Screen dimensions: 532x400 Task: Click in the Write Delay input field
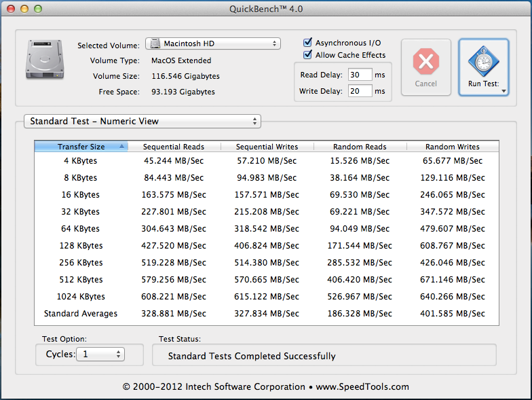click(359, 91)
